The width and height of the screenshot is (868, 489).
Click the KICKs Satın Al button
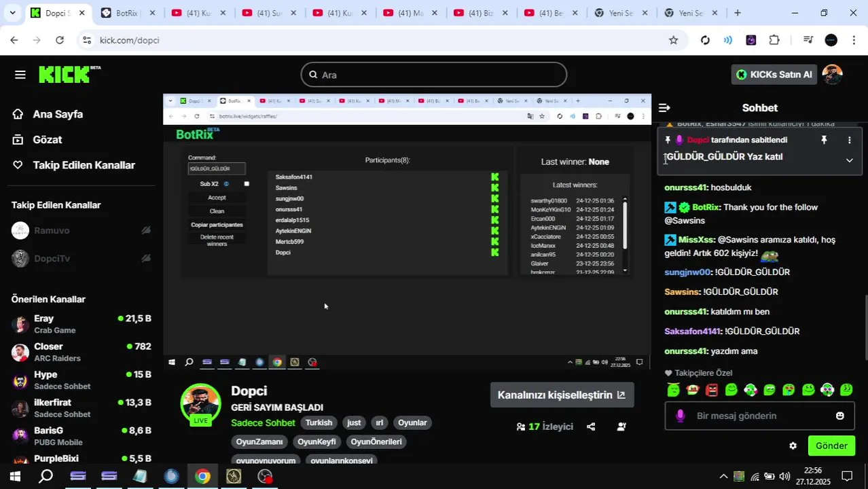click(774, 75)
